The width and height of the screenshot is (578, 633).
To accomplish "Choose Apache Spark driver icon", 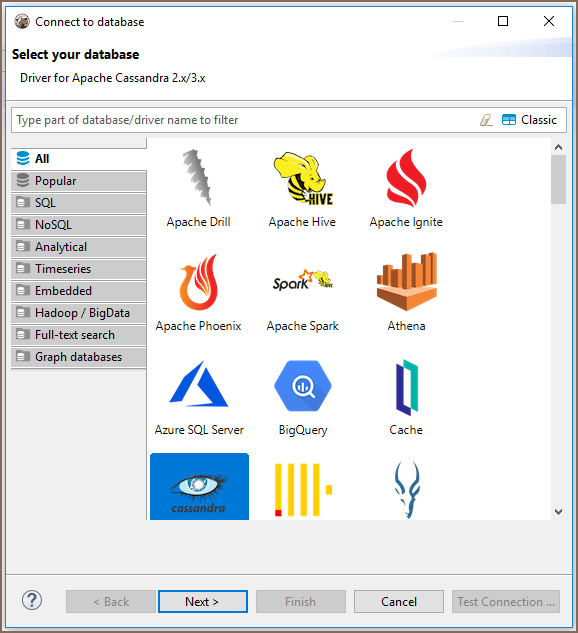I will tap(303, 280).
